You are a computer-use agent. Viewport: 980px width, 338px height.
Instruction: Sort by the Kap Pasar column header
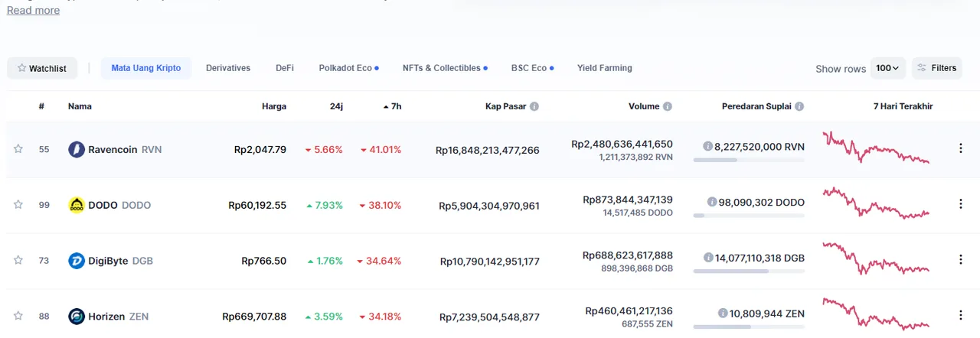[x=505, y=106]
